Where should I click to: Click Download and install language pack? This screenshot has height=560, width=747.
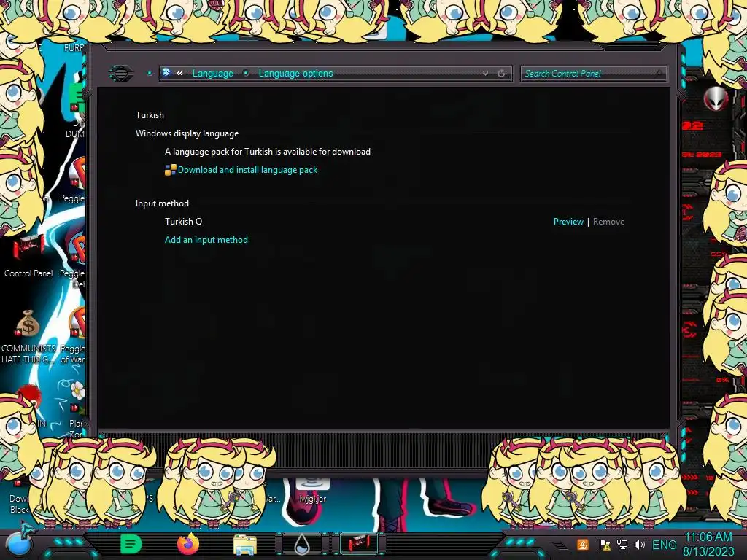[x=247, y=170]
